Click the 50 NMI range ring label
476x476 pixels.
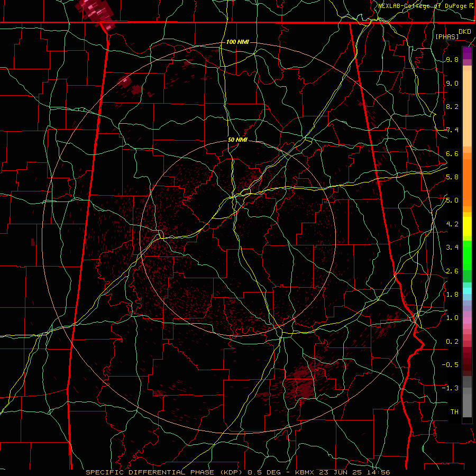(237, 140)
